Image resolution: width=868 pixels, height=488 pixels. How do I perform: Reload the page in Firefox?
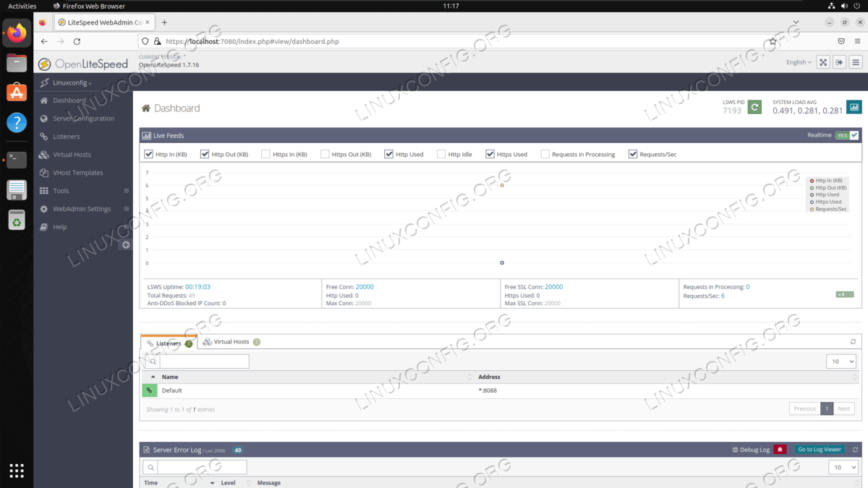[x=77, y=41]
